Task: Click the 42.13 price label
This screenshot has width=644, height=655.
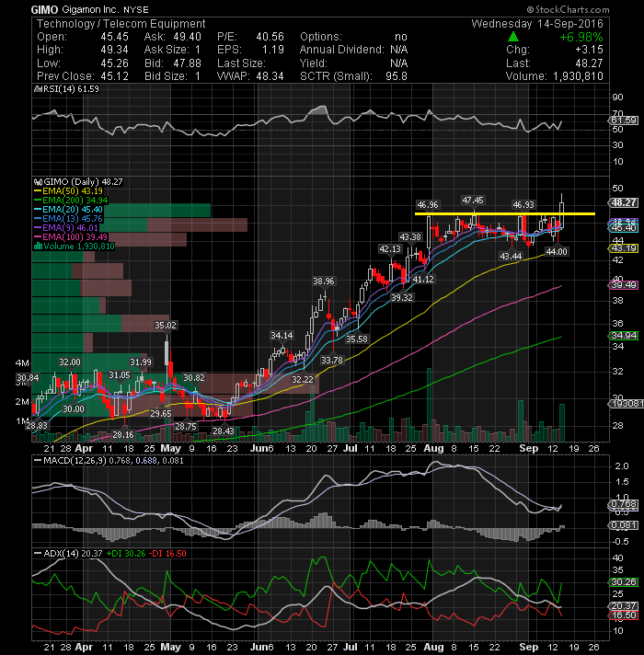Action: point(390,249)
